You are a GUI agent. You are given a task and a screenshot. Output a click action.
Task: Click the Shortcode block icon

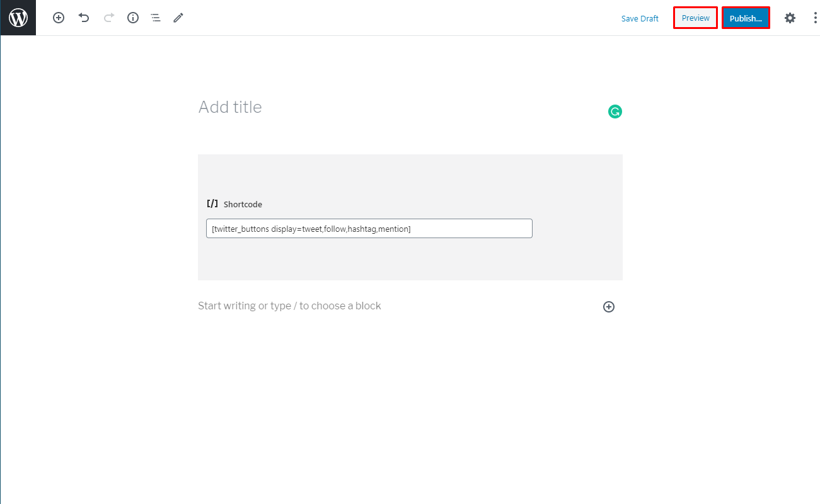click(x=212, y=203)
